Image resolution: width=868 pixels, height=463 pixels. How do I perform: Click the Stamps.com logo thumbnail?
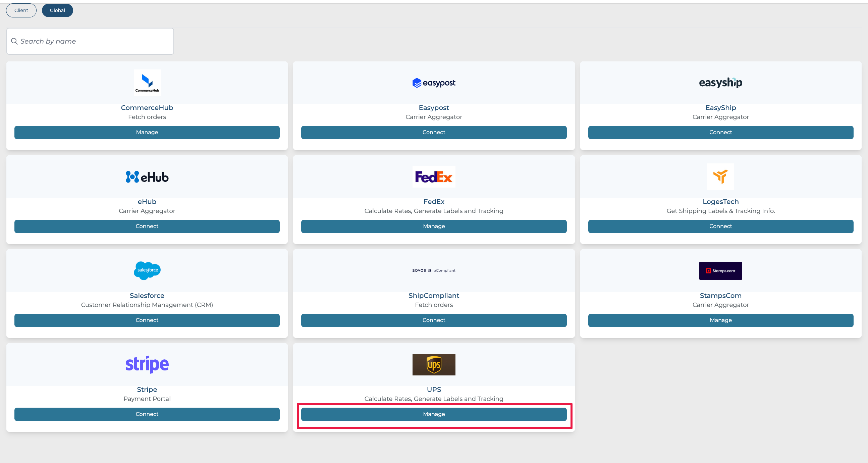[x=720, y=271]
